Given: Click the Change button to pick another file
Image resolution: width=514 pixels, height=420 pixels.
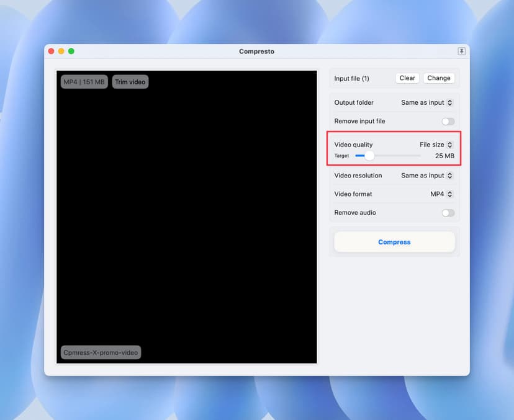Looking at the screenshot, I should 439,78.
